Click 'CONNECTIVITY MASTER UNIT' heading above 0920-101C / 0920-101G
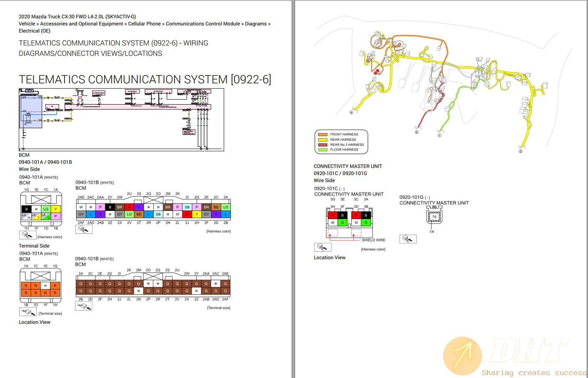Image resolution: width=588 pixels, height=378 pixels. point(348,166)
